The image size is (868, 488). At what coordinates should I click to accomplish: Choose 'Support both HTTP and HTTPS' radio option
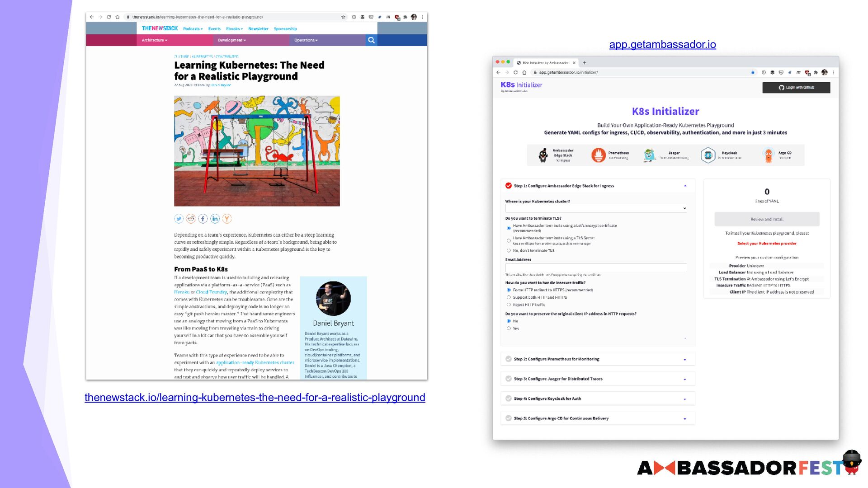click(509, 297)
